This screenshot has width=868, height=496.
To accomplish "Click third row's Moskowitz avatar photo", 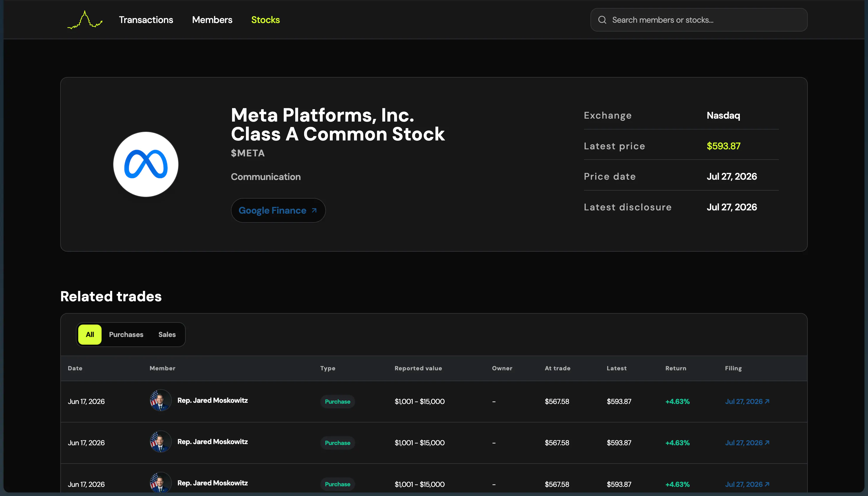I will pyautogui.click(x=161, y=482).
